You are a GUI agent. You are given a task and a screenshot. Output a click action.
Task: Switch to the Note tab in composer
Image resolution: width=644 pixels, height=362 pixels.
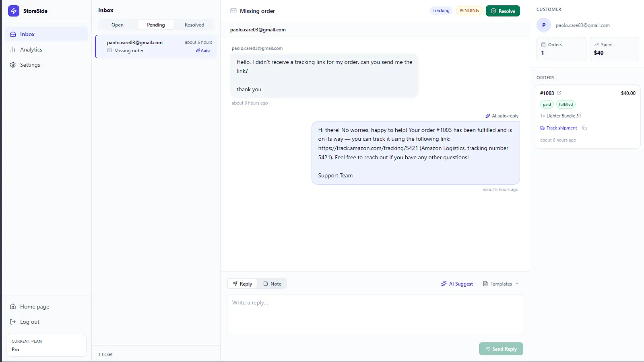coord(272,284)
